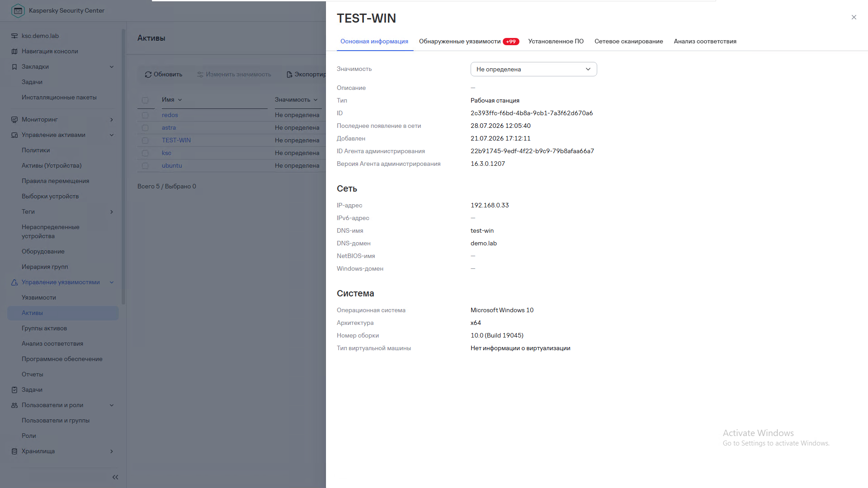868x488 pixels.
Task: Open the astra asset link
Action: pyautogui.click(x=169, y=128)
